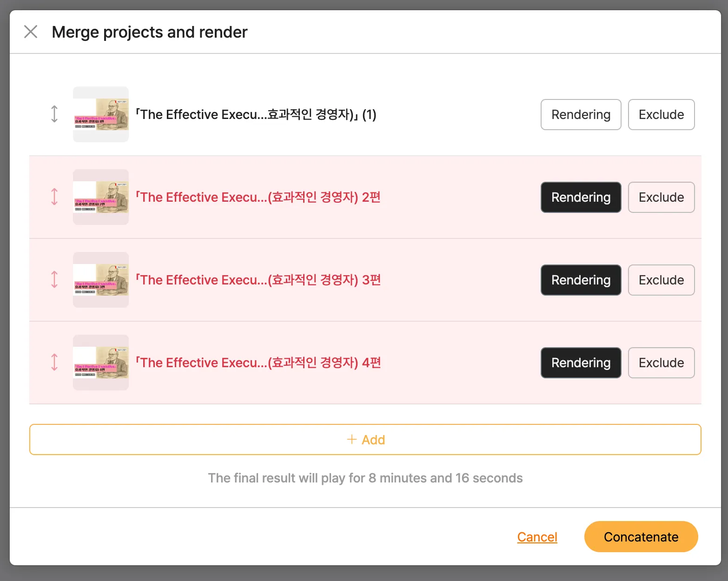Exclude the 2편 project from merge
Viewport: 728px width, 581px height.
(661, 197)
